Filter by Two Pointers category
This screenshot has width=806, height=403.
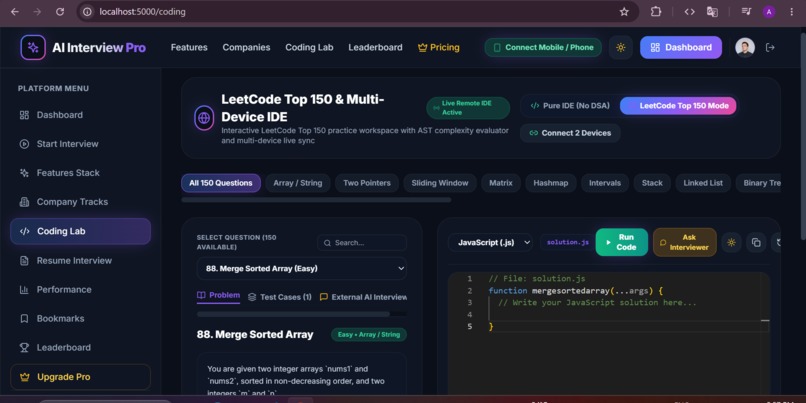click(x=367, y=183)
